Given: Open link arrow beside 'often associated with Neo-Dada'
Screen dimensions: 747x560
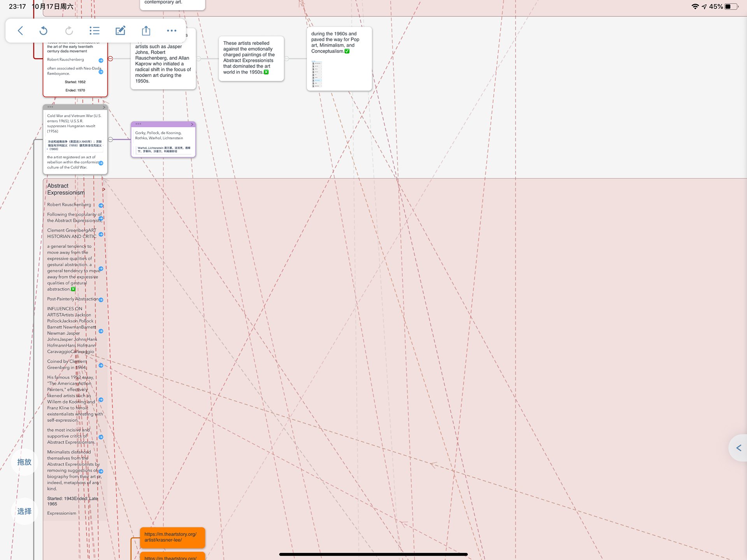Looking at the screenshot, I should 101,72.
